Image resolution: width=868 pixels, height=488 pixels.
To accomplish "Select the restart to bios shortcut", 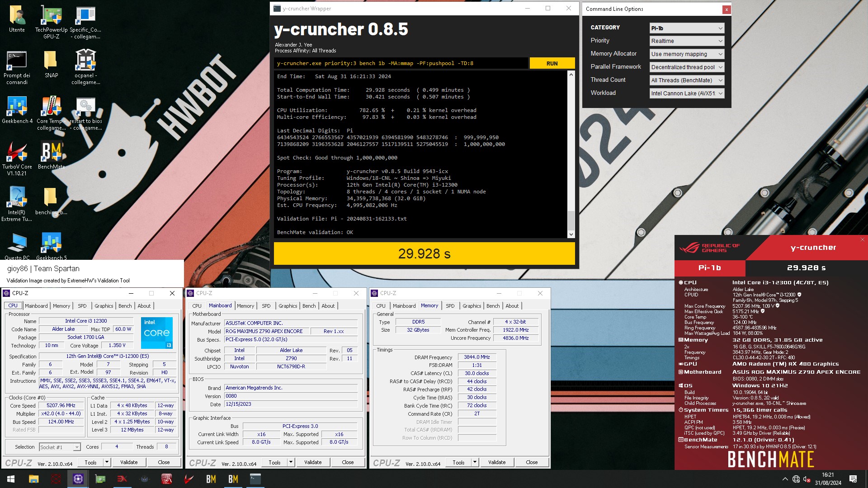I will pos(85,114).
